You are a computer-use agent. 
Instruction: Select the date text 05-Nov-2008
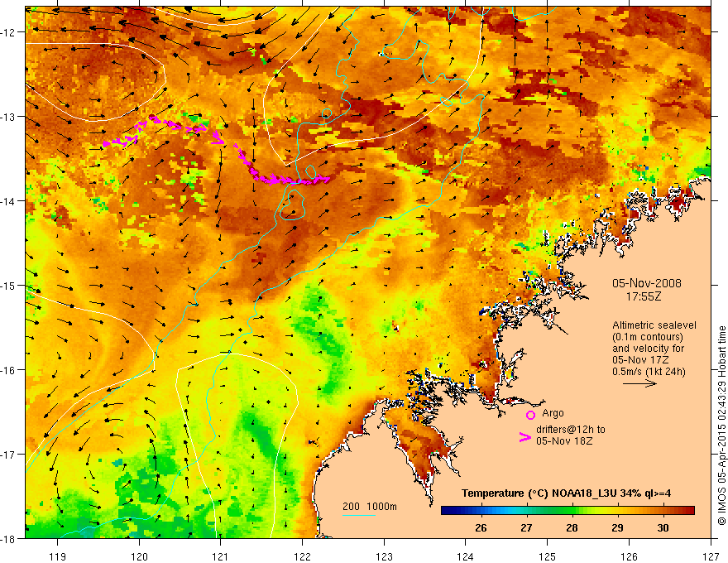click(x=647, y=283)
